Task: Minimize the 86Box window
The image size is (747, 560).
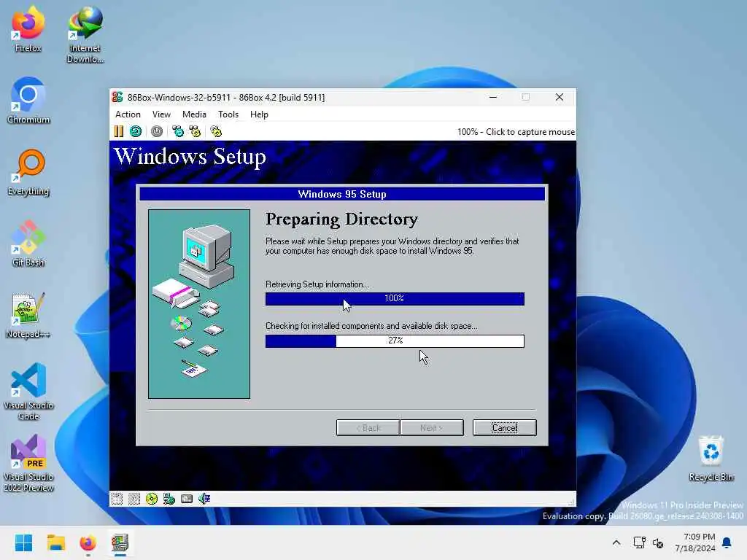Action: click(493, 97)
